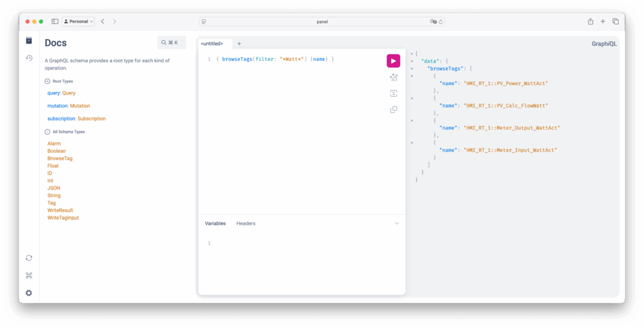Go back in browser history
This screenshot has height=328, width=644.
pyautogui.click(x=103, y=21)
